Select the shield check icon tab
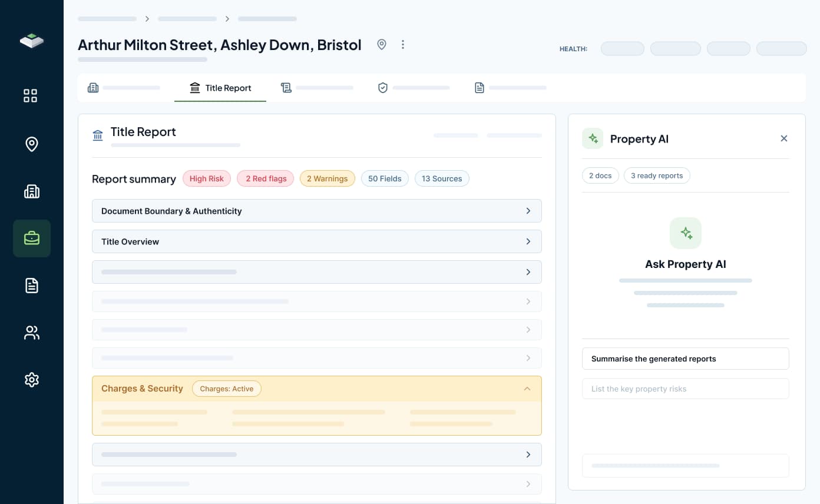Viewport: 820px width, 504px height. pyautogui.click(x=413, y=88)
